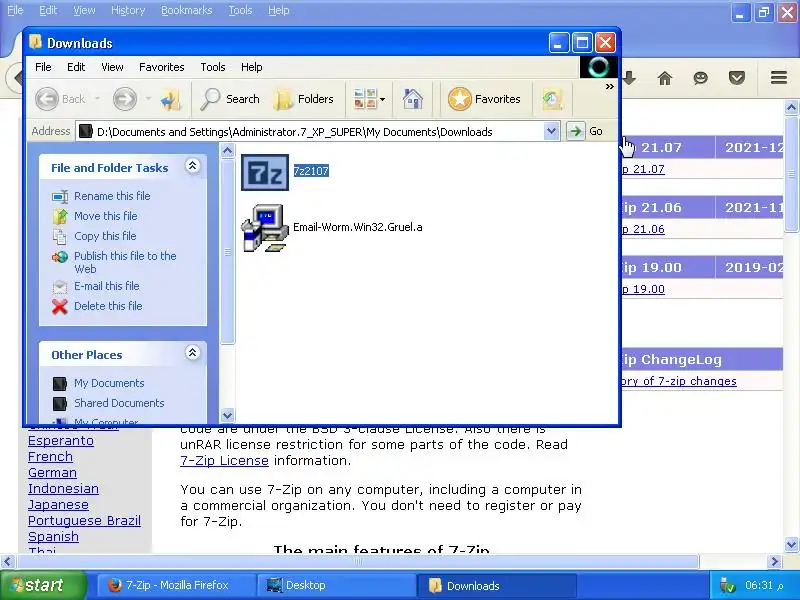Open the Edit menu in Downloads window
Image resolution: width=800 pixels, height=600 pixels.
coord(76,67)
